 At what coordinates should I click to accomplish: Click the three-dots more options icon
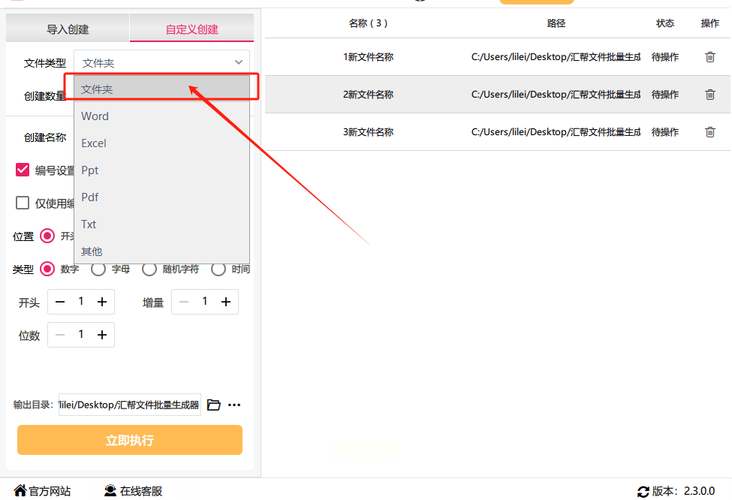point(234,405)
